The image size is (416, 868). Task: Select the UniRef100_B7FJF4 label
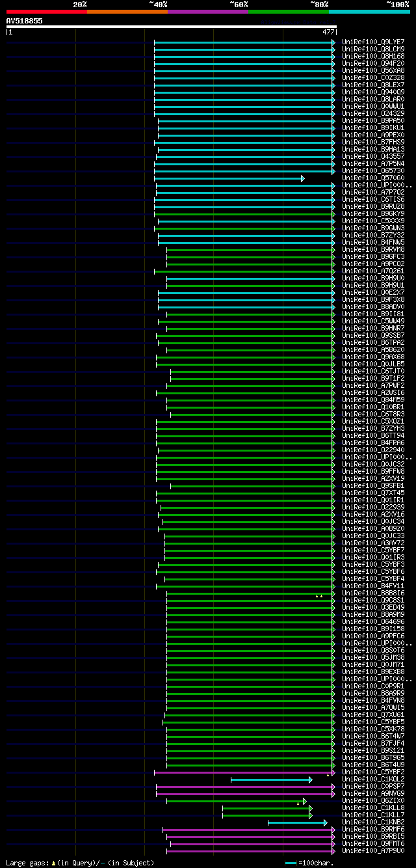pos(373,744)
